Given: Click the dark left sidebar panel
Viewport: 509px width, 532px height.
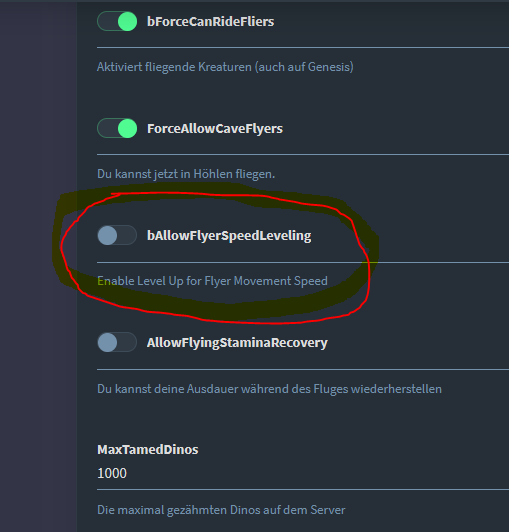Looking at the screenshot, I should pos(38,266).
